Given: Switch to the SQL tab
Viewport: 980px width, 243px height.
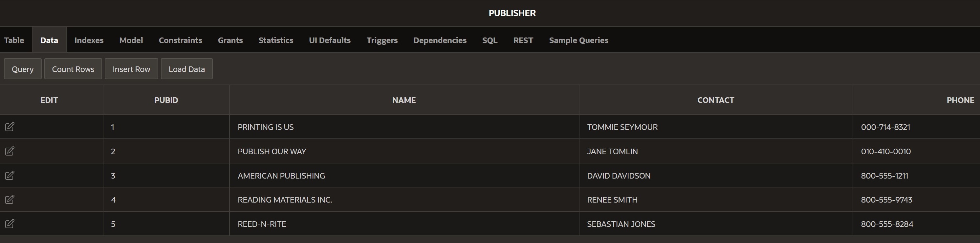Looking at the screenshot, I should (490, 40).
